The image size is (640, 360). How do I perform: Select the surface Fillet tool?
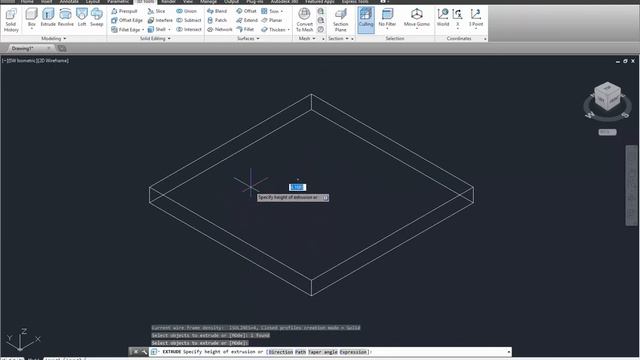pos(245,29)
